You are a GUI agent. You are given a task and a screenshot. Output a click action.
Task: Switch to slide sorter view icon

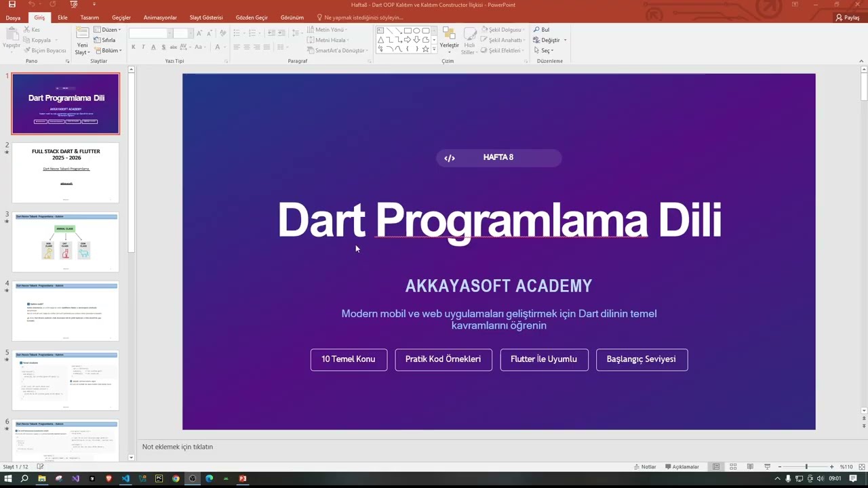click(733, 467)
